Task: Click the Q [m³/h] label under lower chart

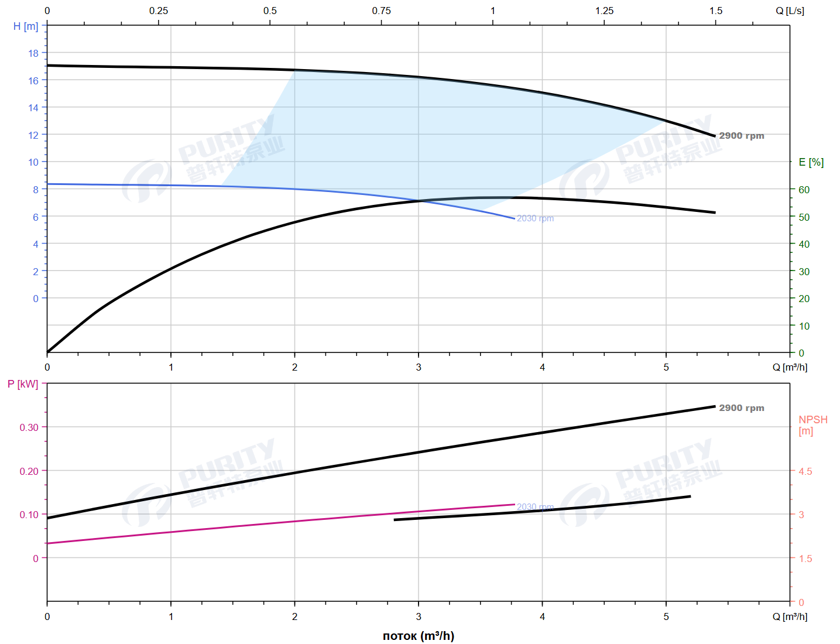Action: 790,616
